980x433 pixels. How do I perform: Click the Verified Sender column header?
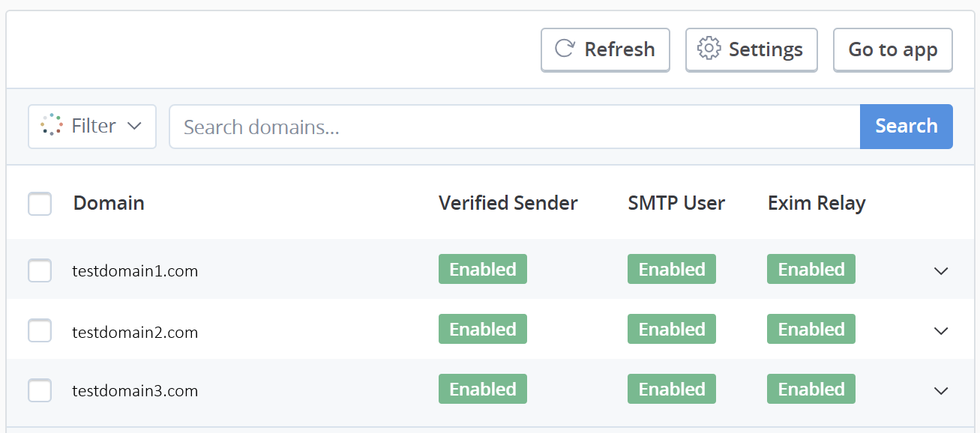coord(508,203)
